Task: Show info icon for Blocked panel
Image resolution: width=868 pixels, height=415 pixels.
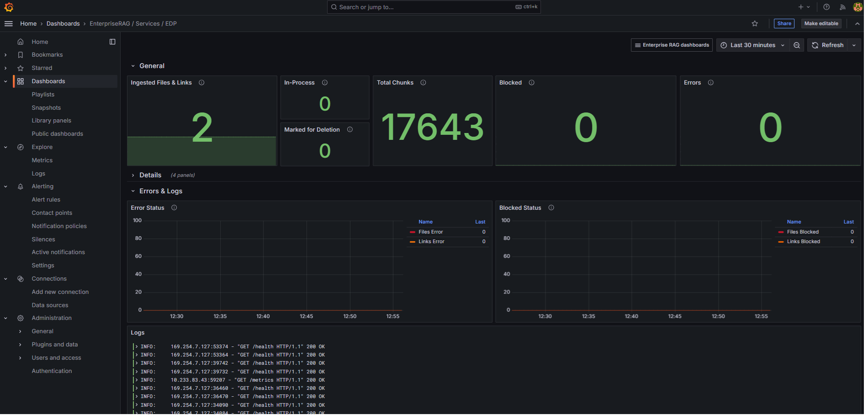Action: click(531, 83)
